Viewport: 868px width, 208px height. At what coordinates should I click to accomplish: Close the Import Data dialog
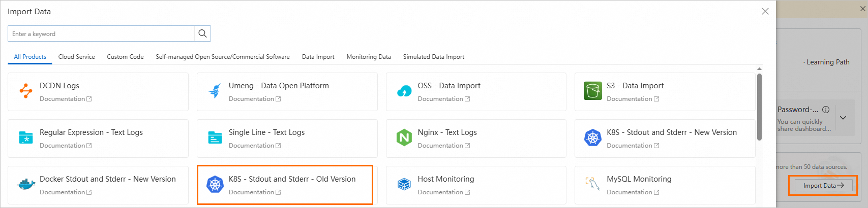(x=765, y=11)
